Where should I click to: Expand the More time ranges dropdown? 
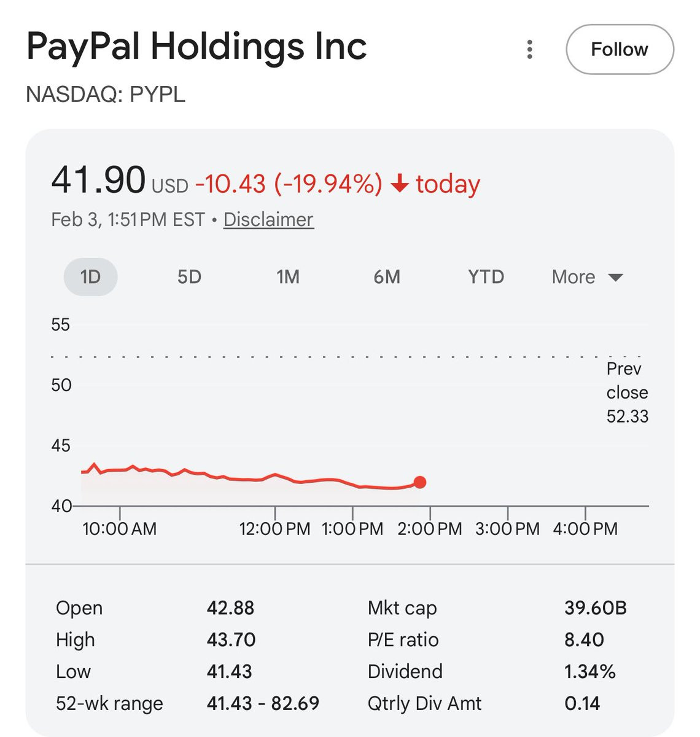(574, 277)
